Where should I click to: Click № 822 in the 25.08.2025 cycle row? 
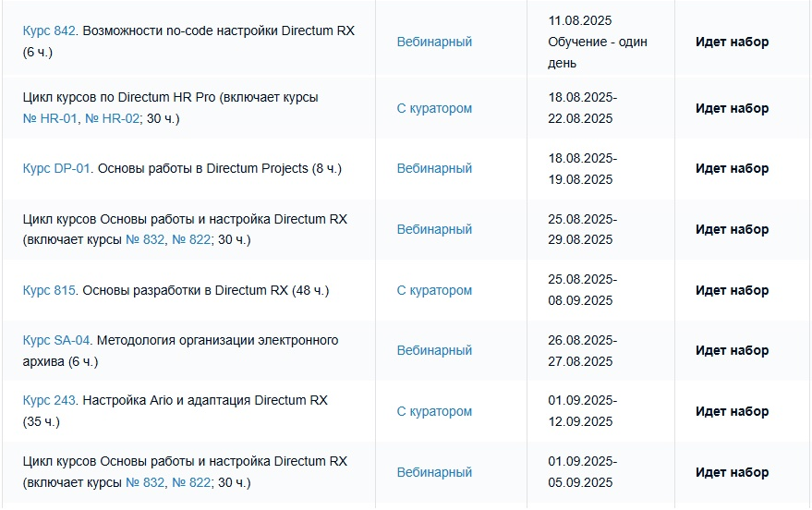tap(191, 239)
